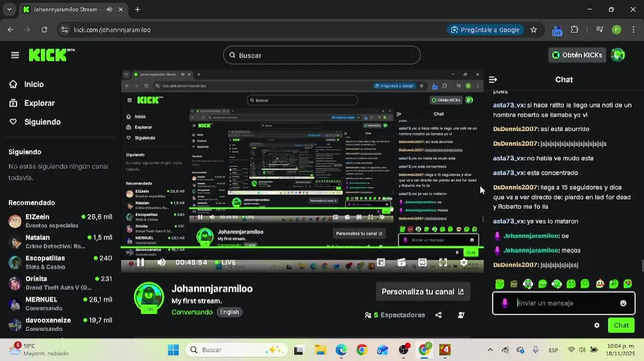Mute the stream volume speaker icon

tap(162, 262)
